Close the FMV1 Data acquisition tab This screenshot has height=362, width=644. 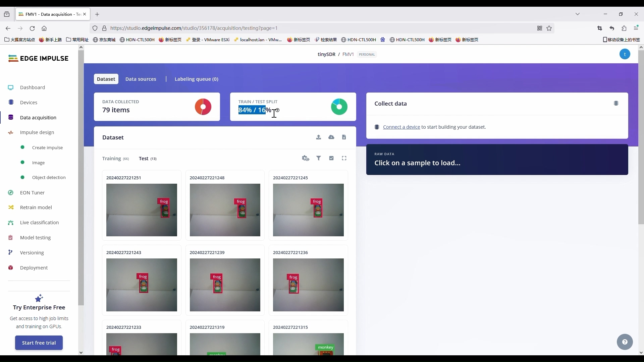tap(85, 14)
